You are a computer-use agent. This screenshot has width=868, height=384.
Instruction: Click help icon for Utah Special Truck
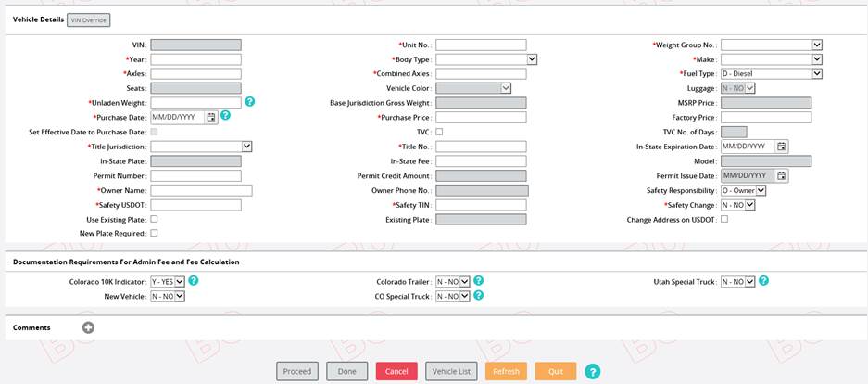point(764,281)
